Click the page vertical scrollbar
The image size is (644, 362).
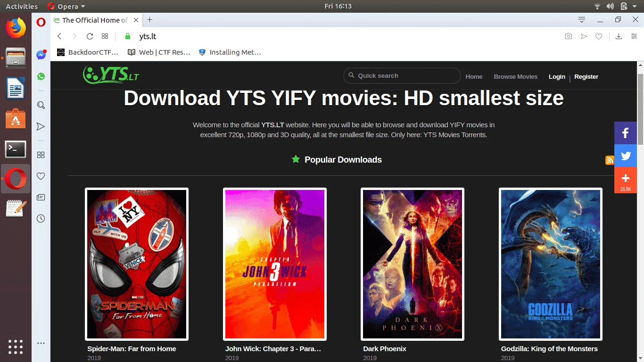(640, 109)
